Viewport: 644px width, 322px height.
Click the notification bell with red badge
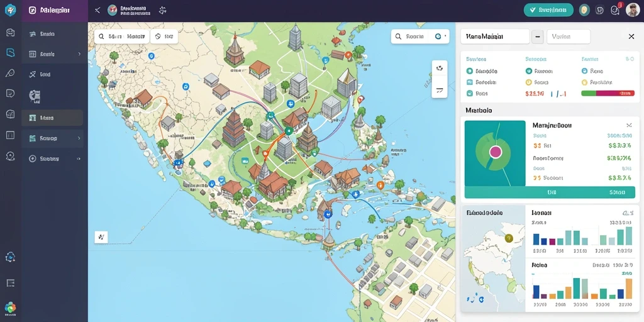(x=615, y=10)
